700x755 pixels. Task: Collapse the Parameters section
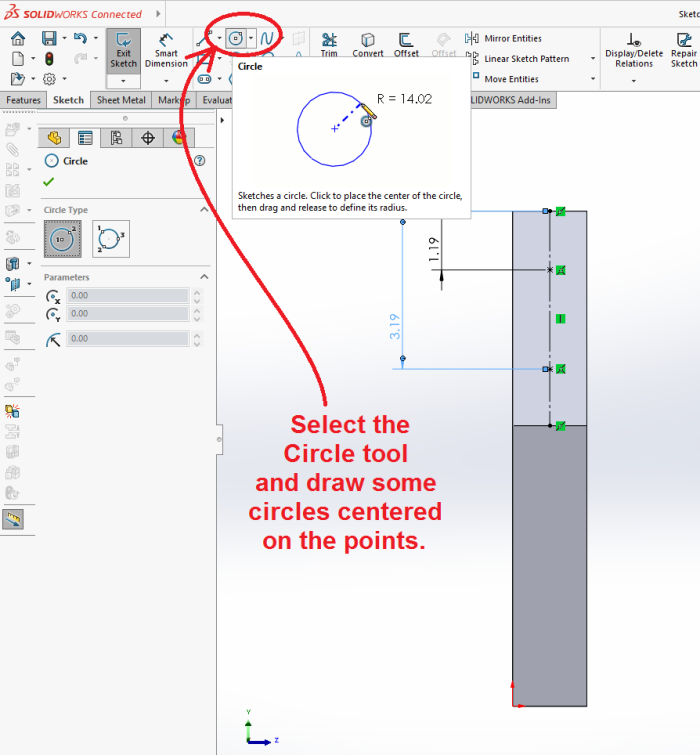pos(204,277)
